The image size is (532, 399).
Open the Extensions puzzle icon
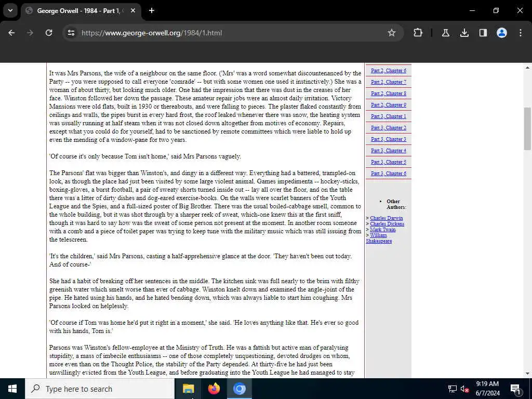click(418, 33)
